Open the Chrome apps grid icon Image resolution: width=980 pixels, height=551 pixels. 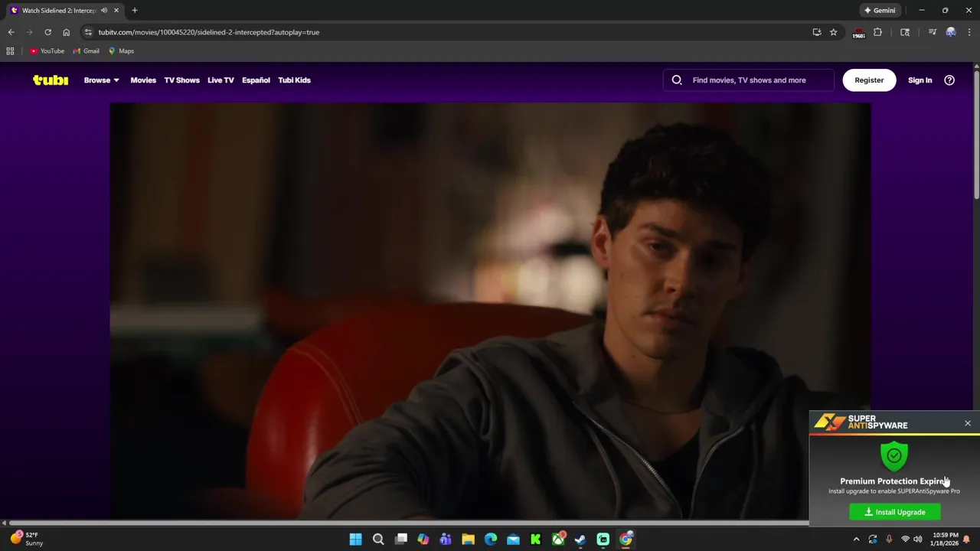coord(10,51)
